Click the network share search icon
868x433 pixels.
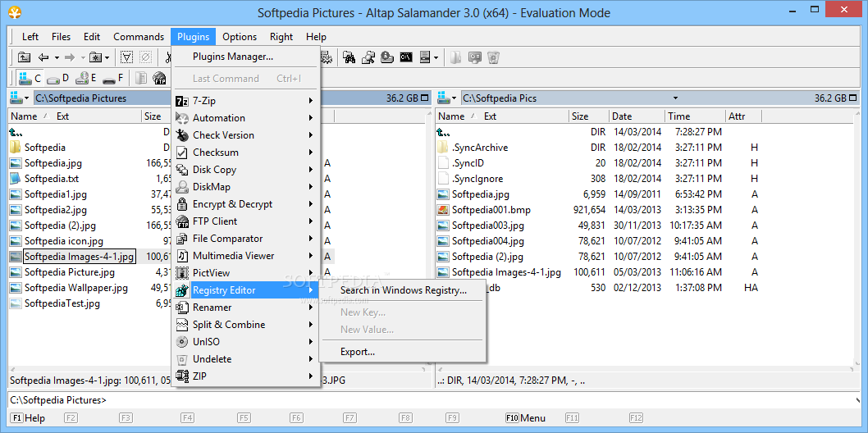[368, 57]
